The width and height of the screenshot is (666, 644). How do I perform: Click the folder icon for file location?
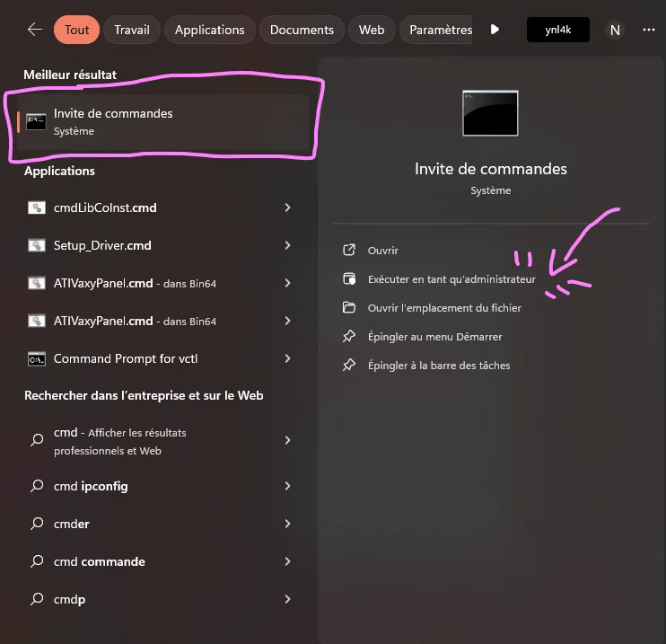pyautogui.click(x=349, y=307)
